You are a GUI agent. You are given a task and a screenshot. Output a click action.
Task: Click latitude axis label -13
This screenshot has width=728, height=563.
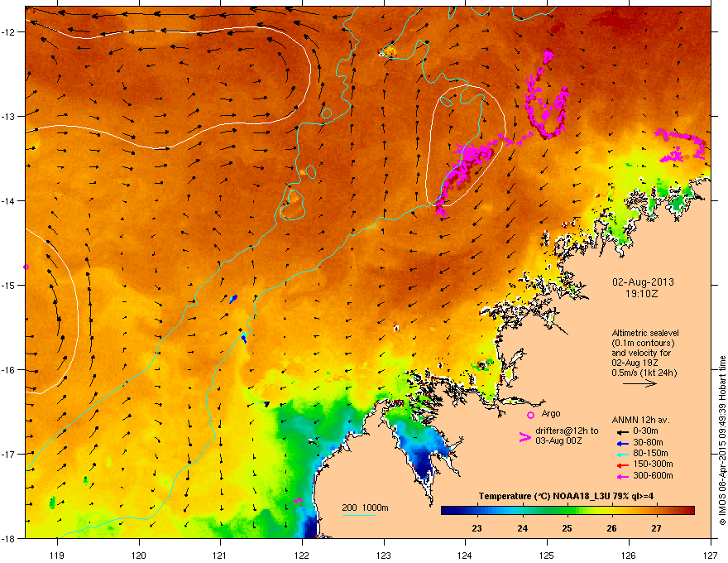9,116
